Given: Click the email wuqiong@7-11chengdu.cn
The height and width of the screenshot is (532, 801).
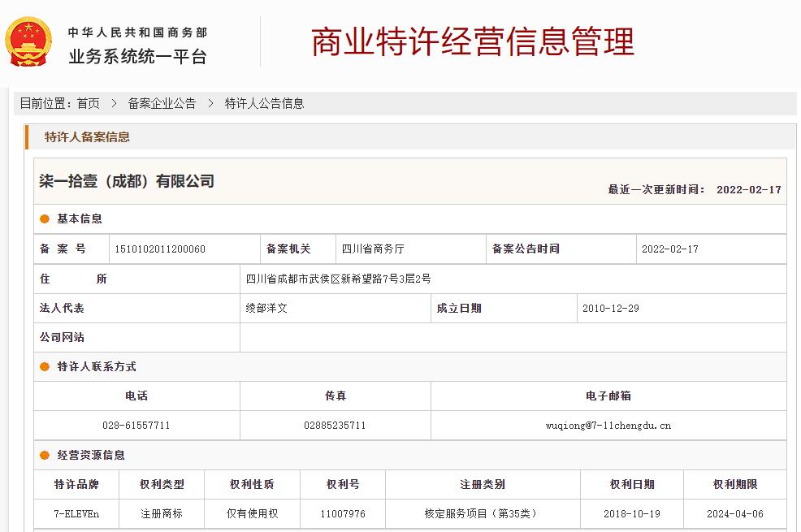Looking at the screenshot, I should point(608,425).
